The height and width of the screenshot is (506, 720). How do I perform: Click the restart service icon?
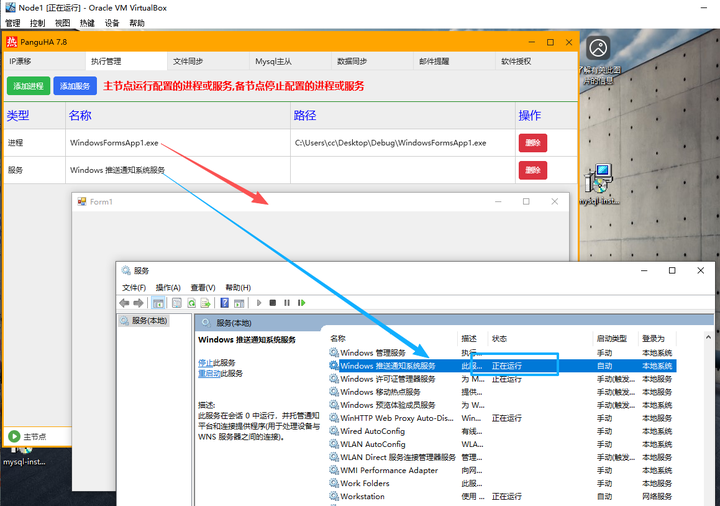[x=302, y=303]
